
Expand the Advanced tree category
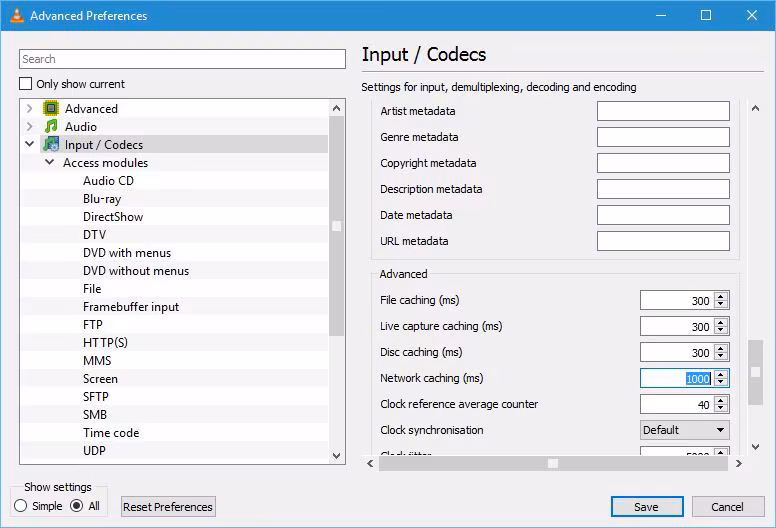pos(29,109)
